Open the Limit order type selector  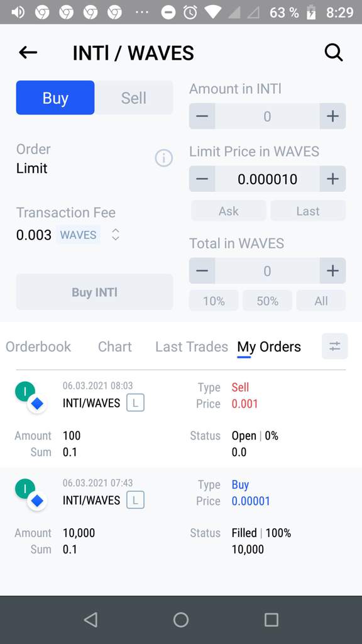coord(32,168)
